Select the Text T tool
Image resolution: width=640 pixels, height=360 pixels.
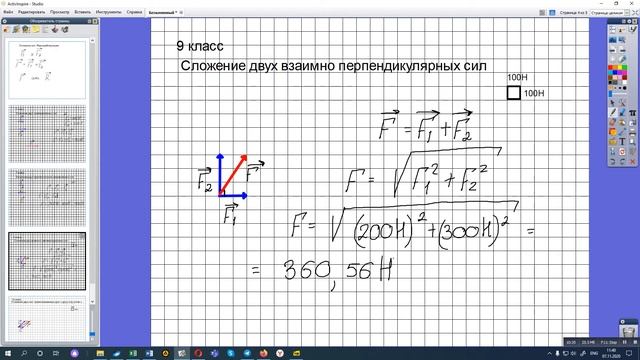tap(622, 141)
